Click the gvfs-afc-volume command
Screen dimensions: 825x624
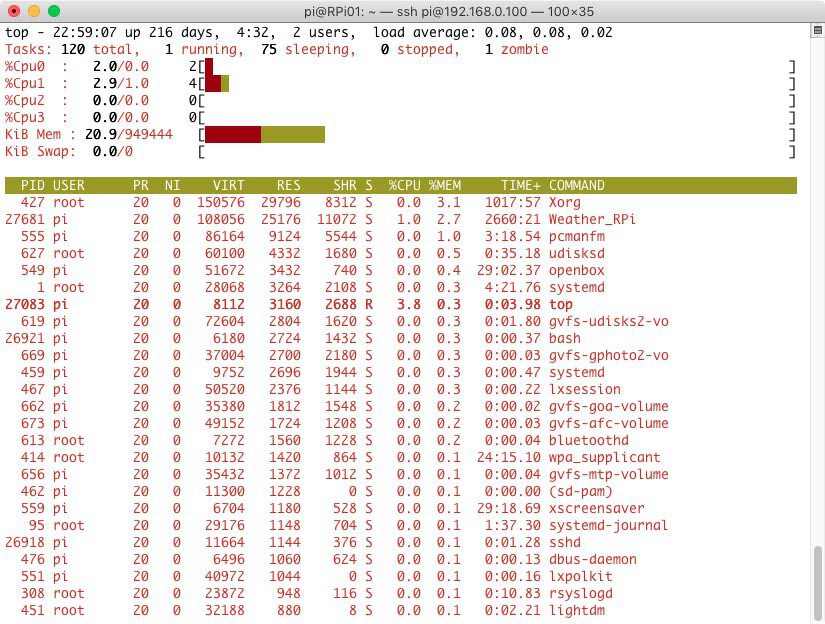coord(609,424)
